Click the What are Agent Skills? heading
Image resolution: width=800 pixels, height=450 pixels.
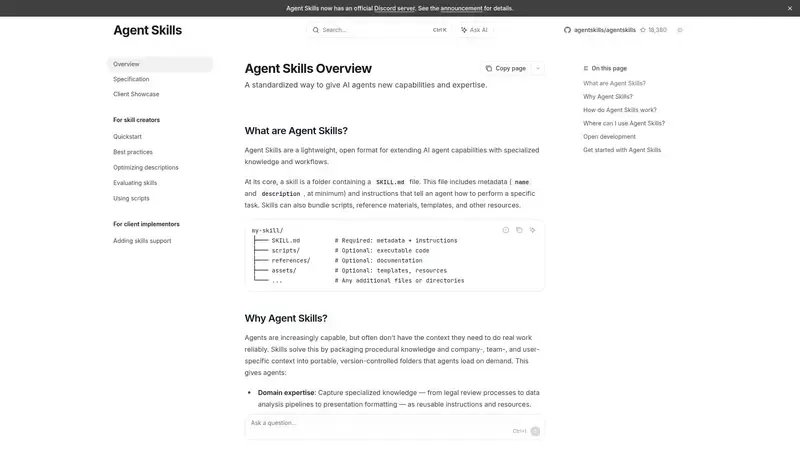[x=296, y=131]
